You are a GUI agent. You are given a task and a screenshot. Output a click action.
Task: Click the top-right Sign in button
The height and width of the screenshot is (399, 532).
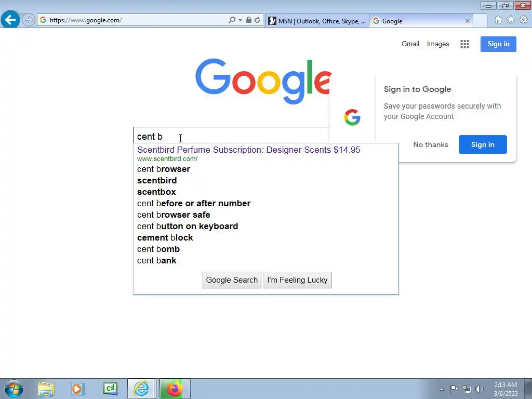(498, 44)
